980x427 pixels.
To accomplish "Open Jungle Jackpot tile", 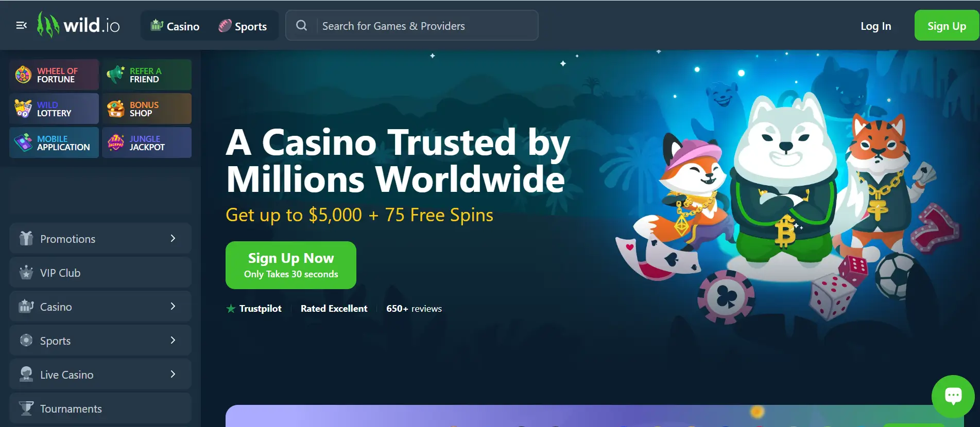I will tap(147, 143).
